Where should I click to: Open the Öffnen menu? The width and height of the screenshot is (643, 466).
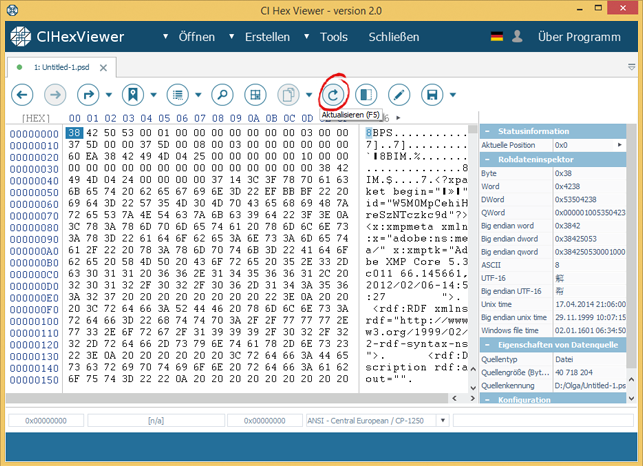(x=196, y=37)
